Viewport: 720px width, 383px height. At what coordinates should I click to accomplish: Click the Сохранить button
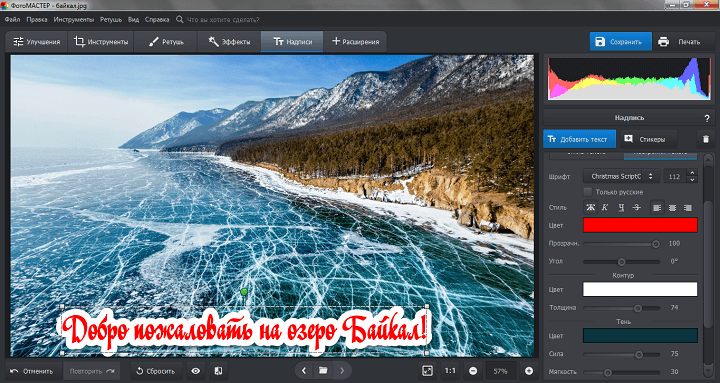click(620, 41)
